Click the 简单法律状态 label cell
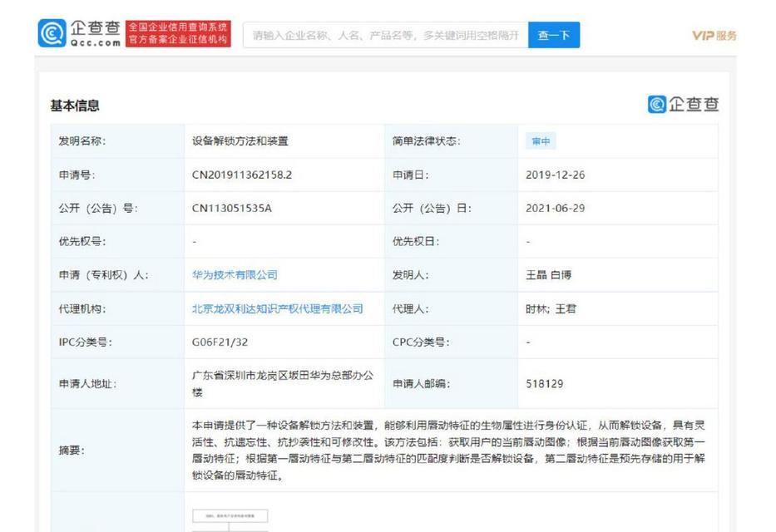 (x=452, y=141)
